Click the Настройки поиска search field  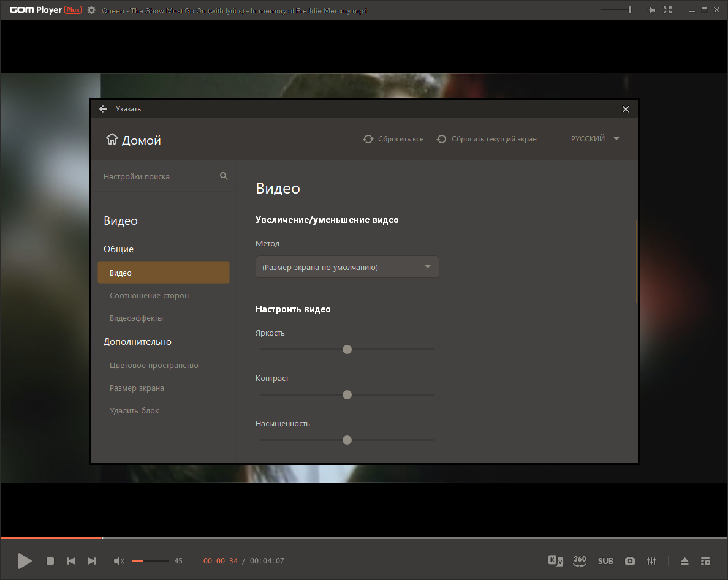pos(165,176)
